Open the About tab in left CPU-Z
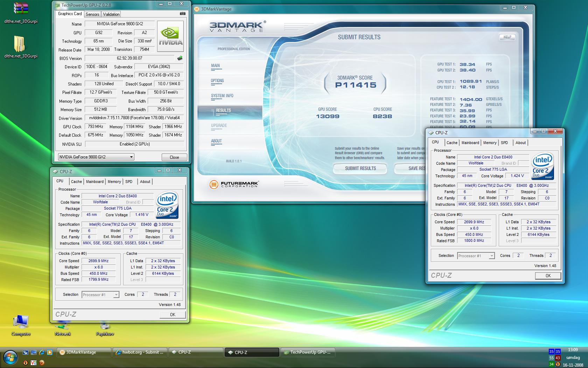Image resolution: width=588 pixels, height=368 pixels. point(145,182)
